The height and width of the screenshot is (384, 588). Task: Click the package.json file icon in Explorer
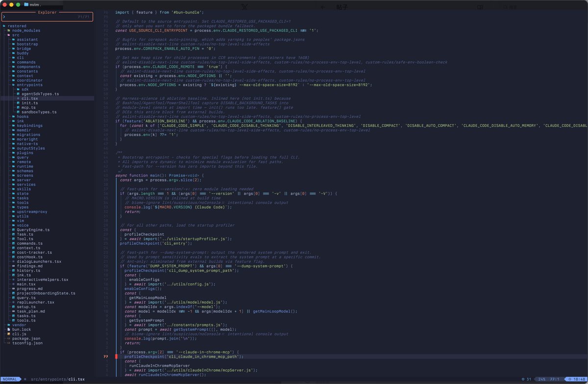click(x=9, y=338)
